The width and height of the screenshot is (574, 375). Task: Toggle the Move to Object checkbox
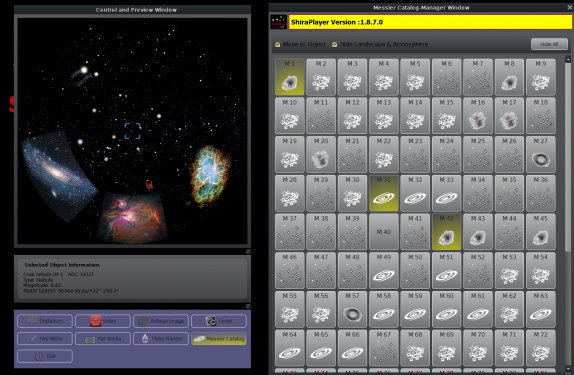coord(277,44)
